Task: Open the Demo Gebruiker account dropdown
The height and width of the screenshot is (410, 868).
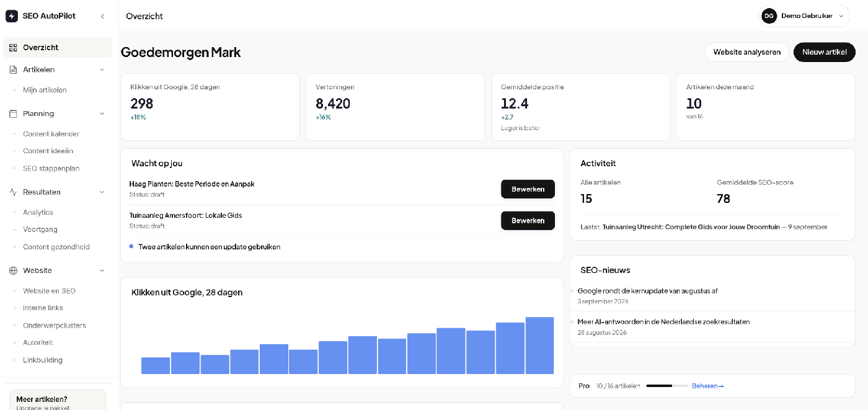Action: [804, 16]
